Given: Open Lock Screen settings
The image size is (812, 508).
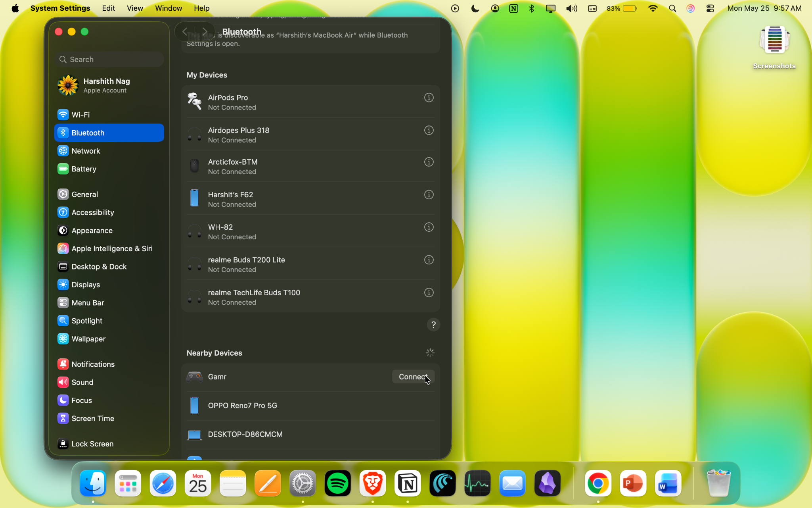Looking at the screenshot, I should pyautogui.click(x=109, y=444).
